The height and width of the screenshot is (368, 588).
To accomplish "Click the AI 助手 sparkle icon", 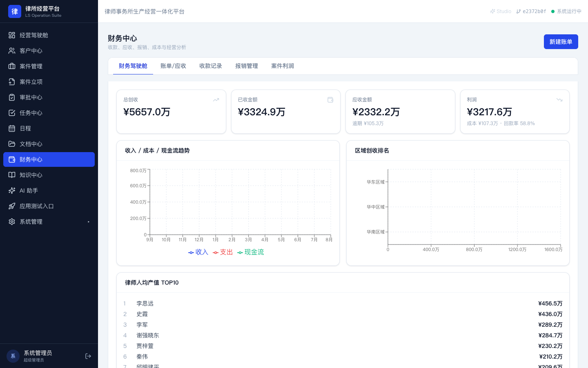I will point(12,191).
